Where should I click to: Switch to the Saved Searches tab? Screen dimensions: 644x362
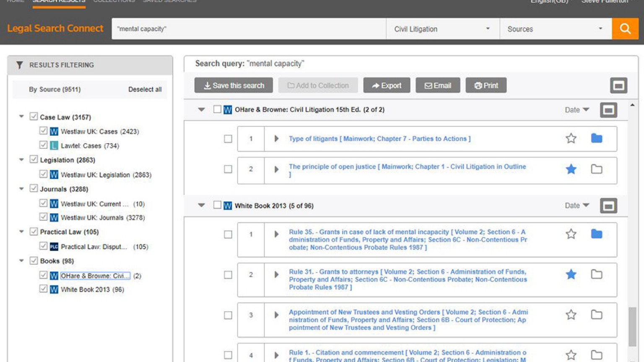click(x=169, y=1)
